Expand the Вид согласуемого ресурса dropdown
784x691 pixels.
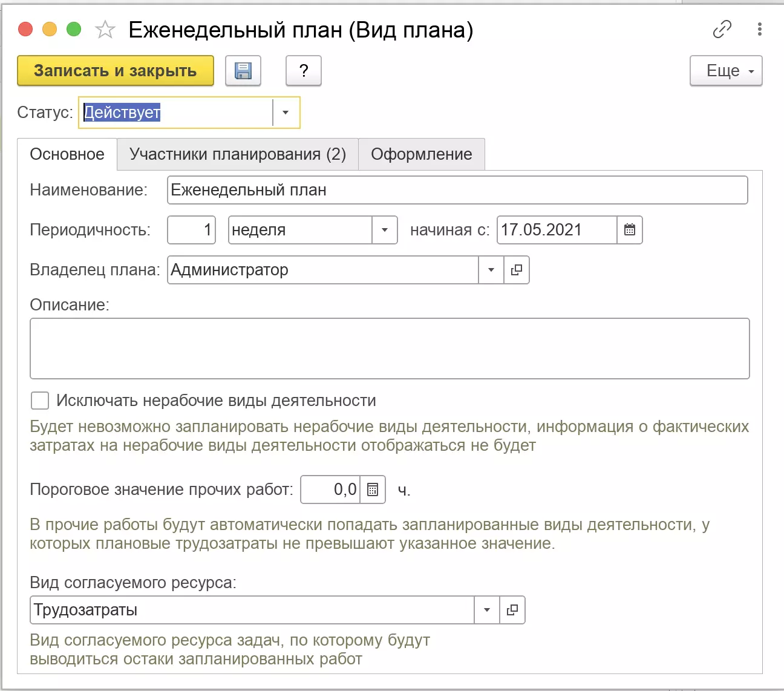coord(486,610)
